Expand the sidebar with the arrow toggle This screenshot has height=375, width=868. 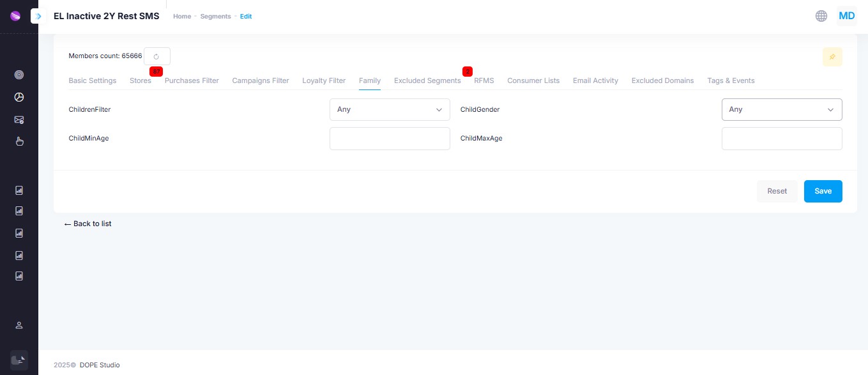click(x=38, y=16)
